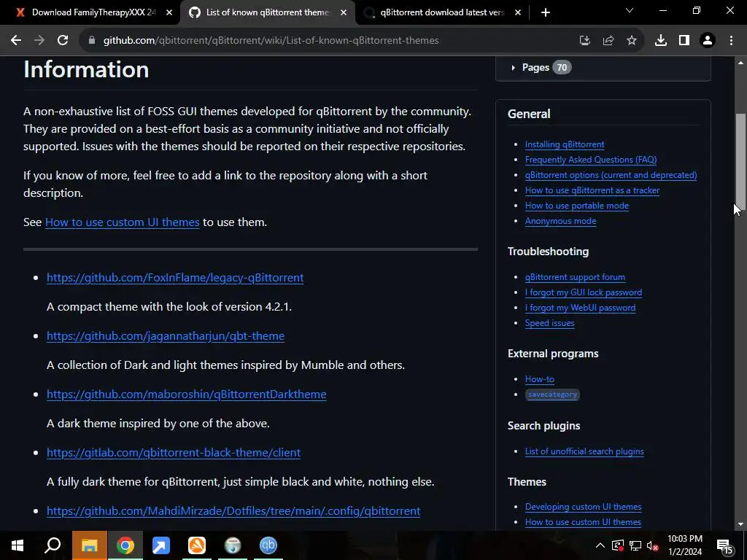Close the qBittorrent themes GitHub tab

344,12
